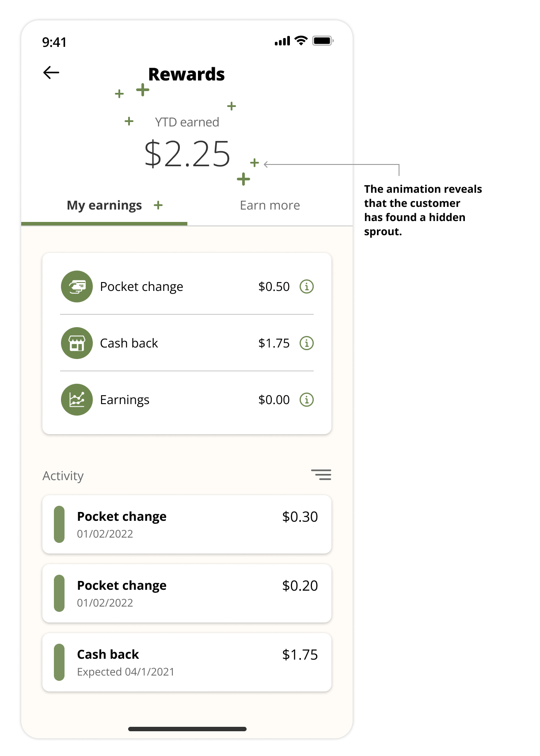This screenshot has width=540, height=756.
Task: Open the Activity filter icon
Action: click(x=321, y=475)
